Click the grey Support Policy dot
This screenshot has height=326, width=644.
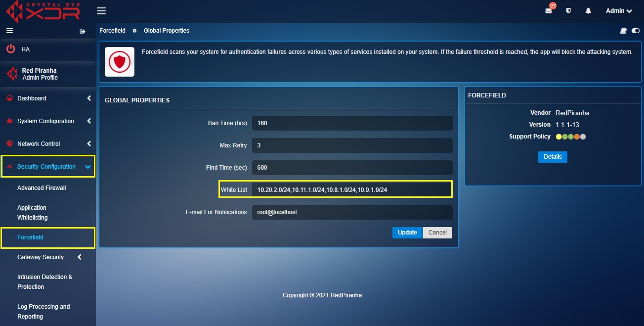tap(583, 137)
